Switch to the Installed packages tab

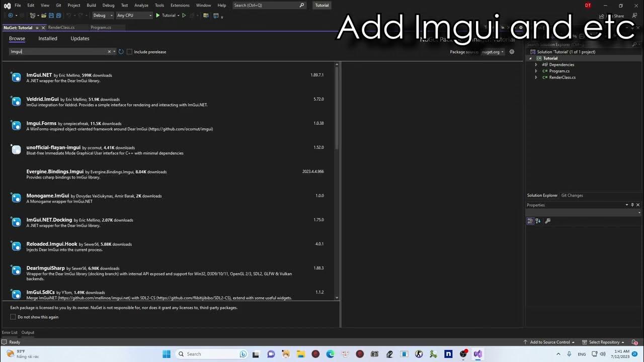coord(48,38)
